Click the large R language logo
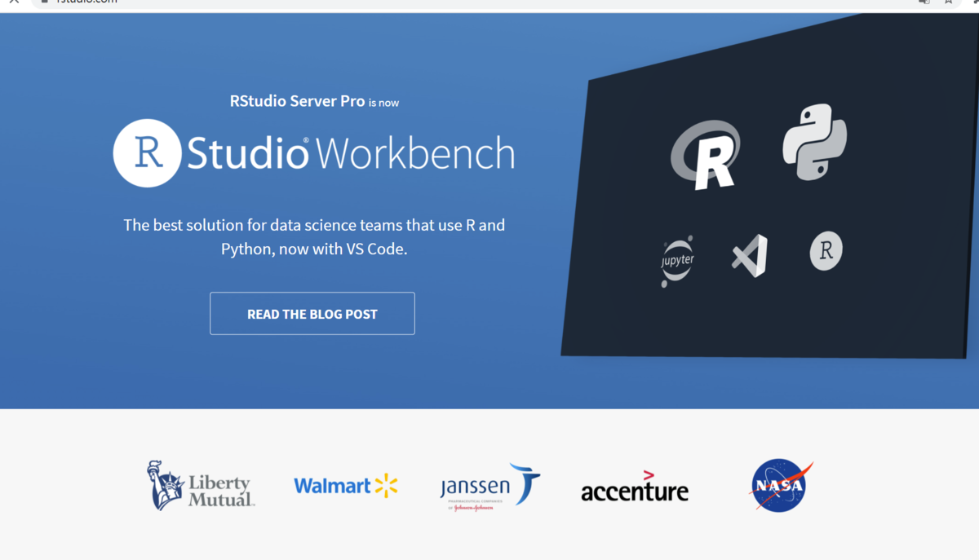This screenshot has height=560, width=979. click(706, 155)
